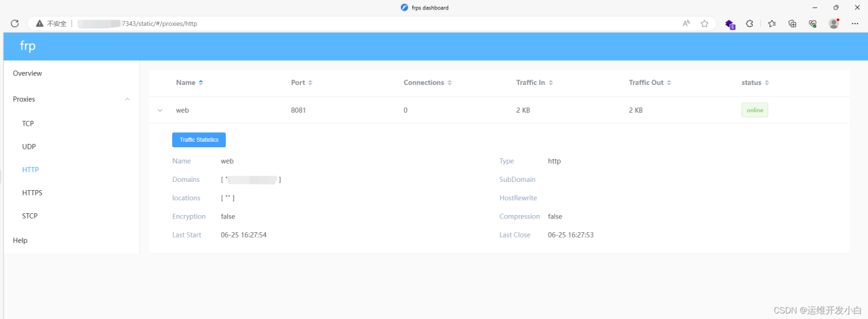Collapse the web proxy row details
Screen dimensions: 868x319
pyautogui.click(x=160, y=110)
